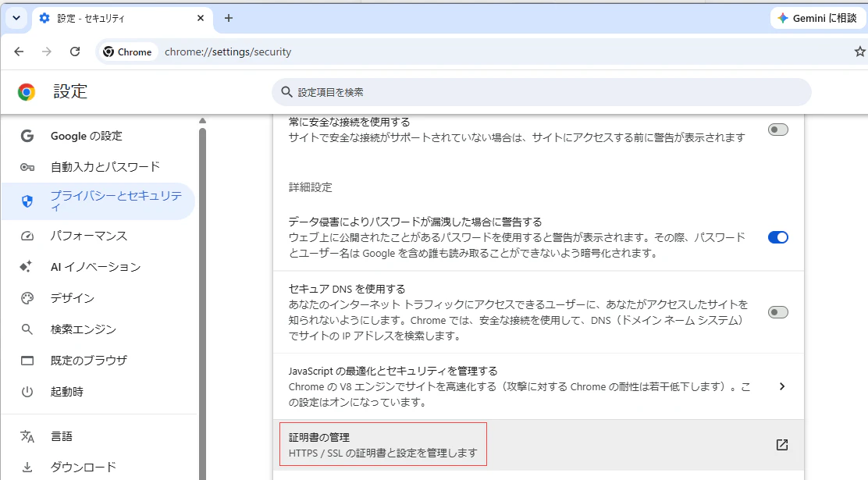
Task: Open Google の設定 in sidebar
Action: coord(98,136)
